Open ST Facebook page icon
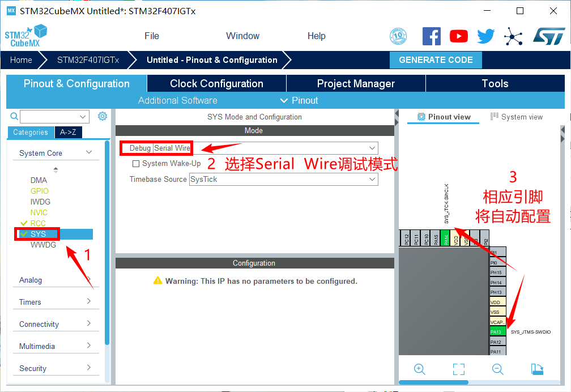Screen dimensions: 571x392 pos(432,36)
